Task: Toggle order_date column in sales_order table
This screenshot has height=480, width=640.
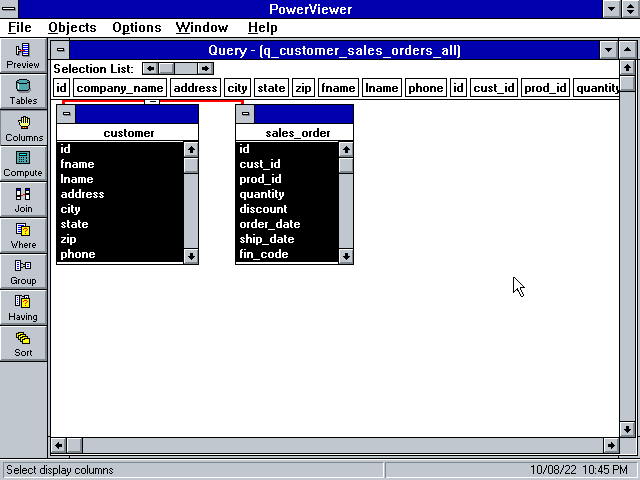Action: [287, 224]
